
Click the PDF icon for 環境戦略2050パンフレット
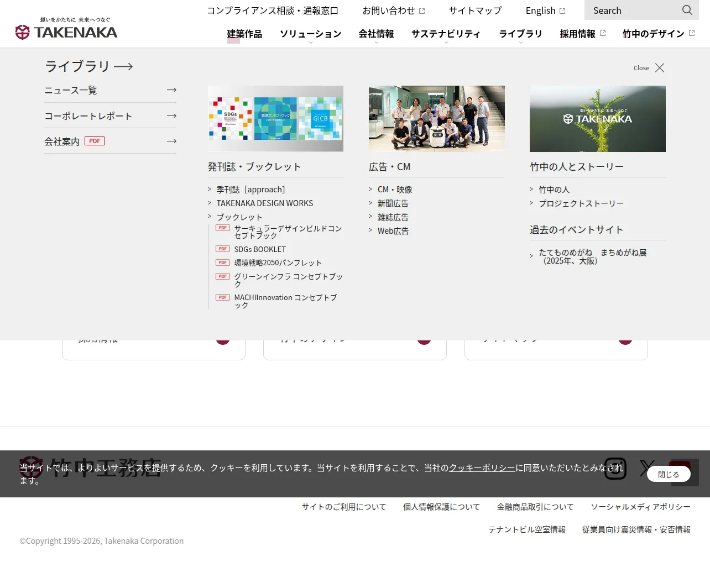(x=222, y=262)
